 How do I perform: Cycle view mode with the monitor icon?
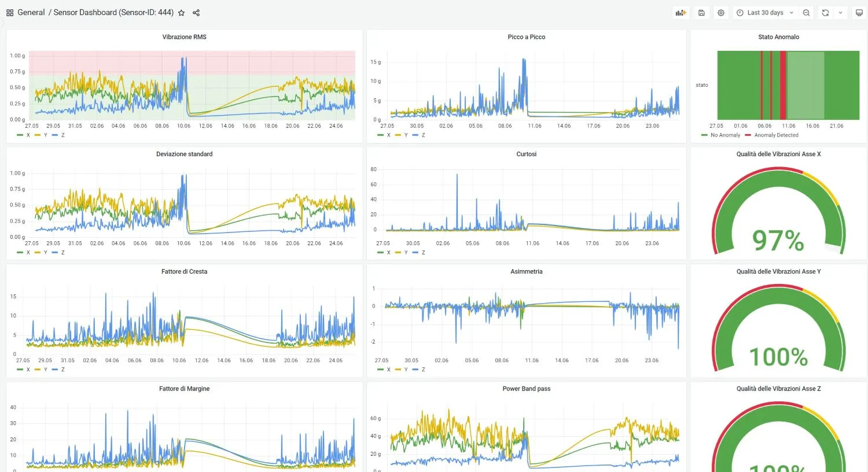coord(859,13)
